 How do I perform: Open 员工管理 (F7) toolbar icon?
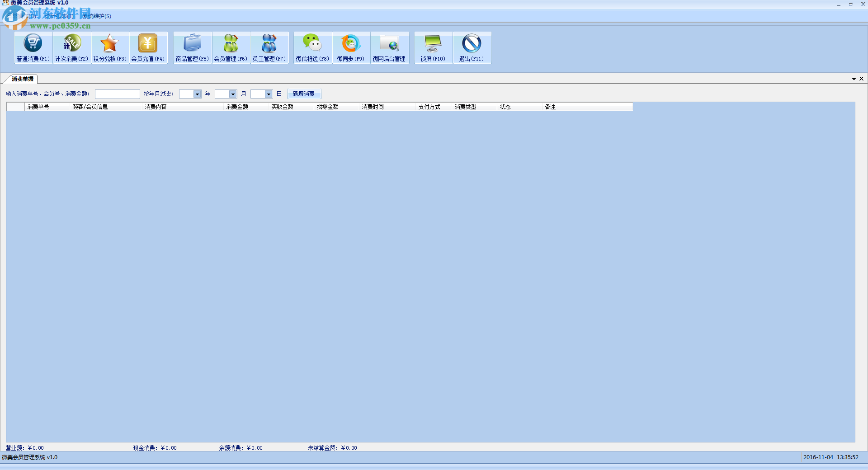[269, 47]
